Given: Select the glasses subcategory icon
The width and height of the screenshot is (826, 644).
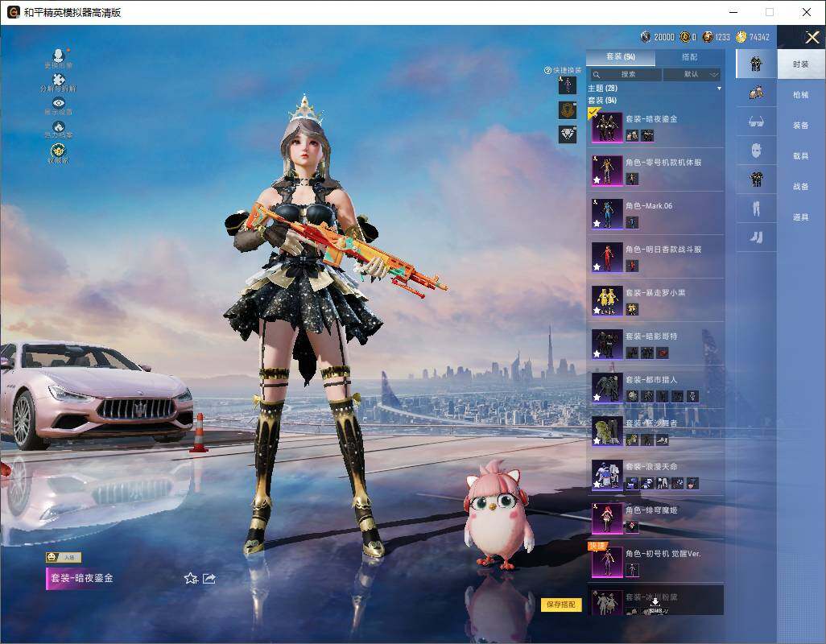Looking at the screenshot, I should [x=756, y=122].
